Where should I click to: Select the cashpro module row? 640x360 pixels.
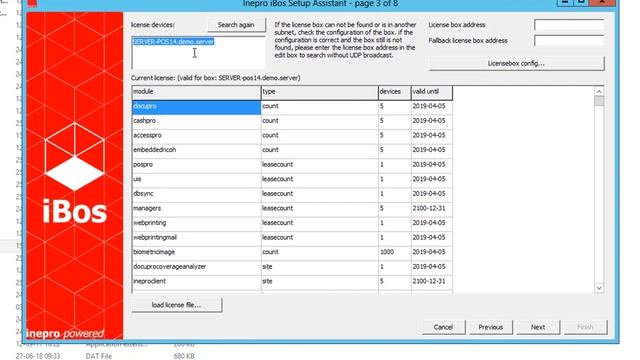pos(292,121)
